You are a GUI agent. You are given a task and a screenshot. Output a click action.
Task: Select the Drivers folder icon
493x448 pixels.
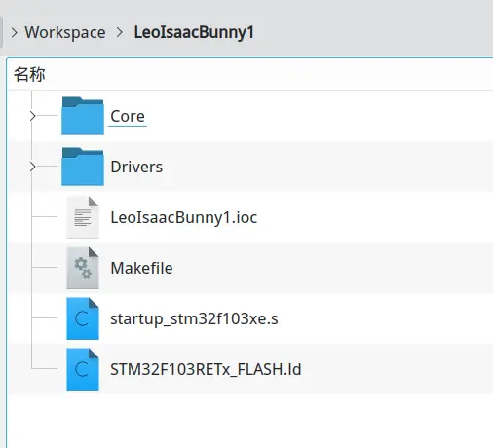[x=83, y=167]
